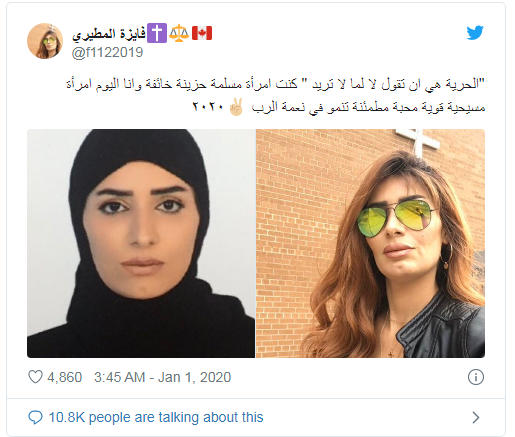This screenshot has width=515, height=437.
Task: Open the left photo with black headscarf
Action: click(141, 243)
